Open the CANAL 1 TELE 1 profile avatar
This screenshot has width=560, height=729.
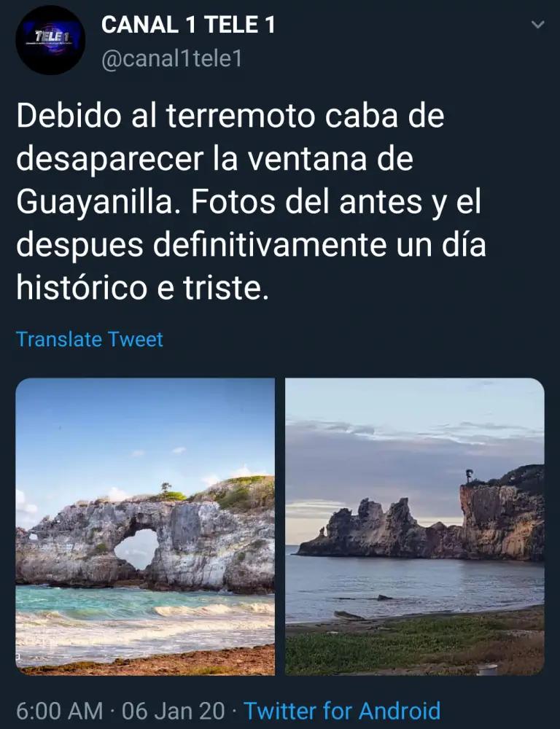click(x=50, y=40)
